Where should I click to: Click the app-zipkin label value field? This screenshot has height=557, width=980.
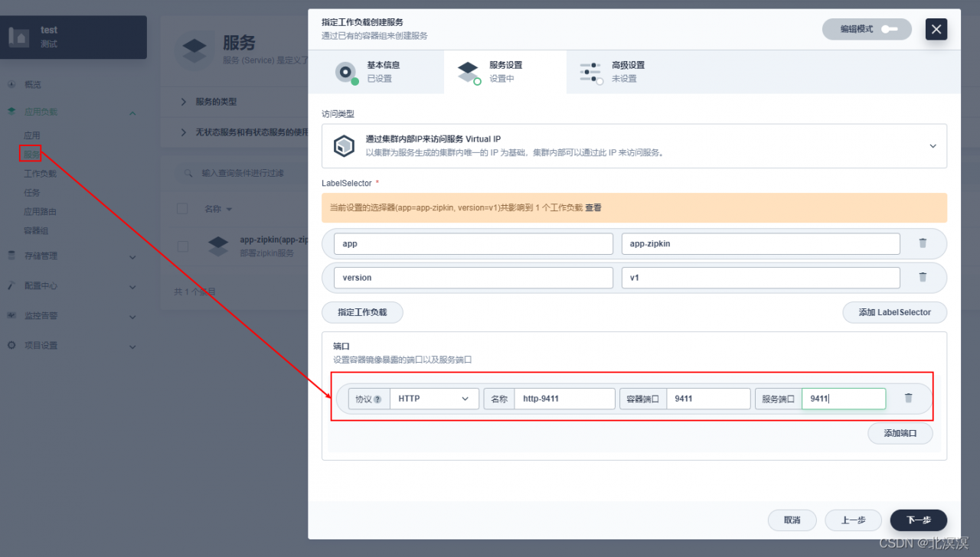tap(761, 244)
